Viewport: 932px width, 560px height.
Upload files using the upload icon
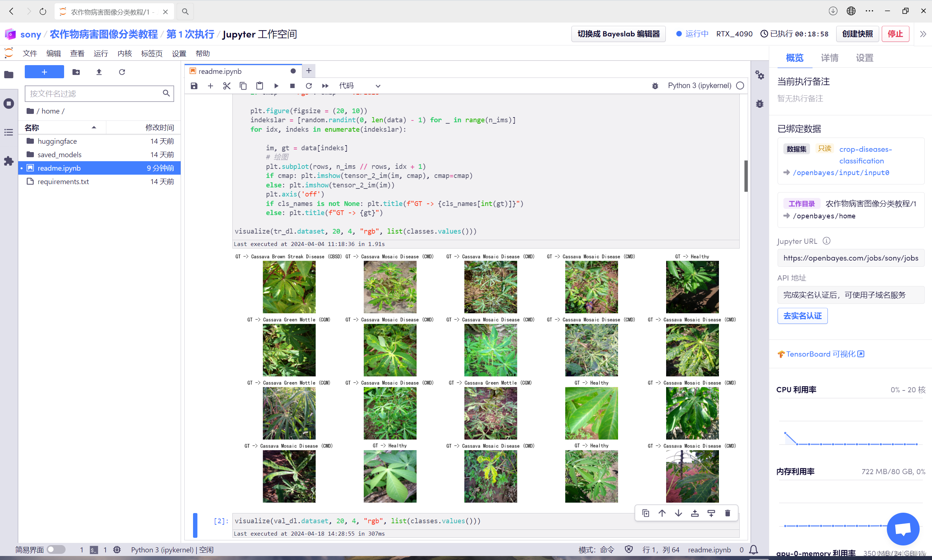(99, 72)
